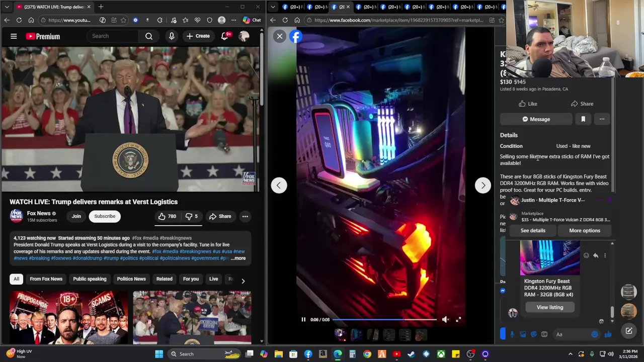The width and height of the screenshot is (644, 362).
Task: Send thumbs up in Messenger chat
Action: pos(608,334)
